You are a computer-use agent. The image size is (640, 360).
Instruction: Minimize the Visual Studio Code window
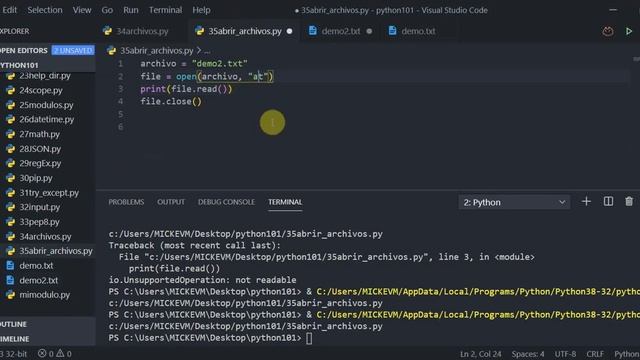[613, 10]
